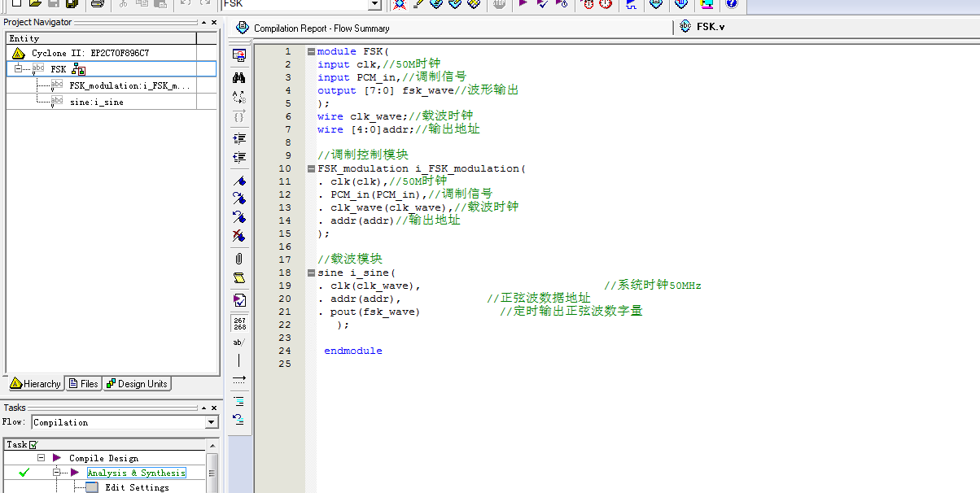Click the Start Compilation purple arrow in toolbar
The height and width of the screenshot is (493, 980).
[x=523, y=4]
